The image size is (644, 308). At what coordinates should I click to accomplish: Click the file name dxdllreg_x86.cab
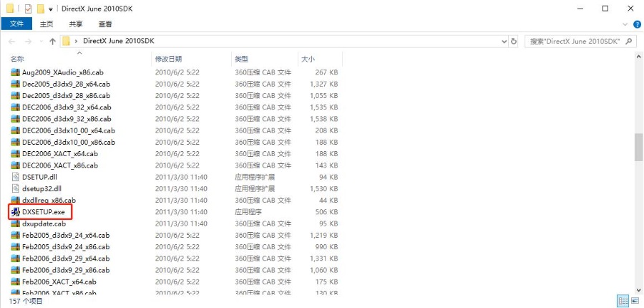coord(49,201)
